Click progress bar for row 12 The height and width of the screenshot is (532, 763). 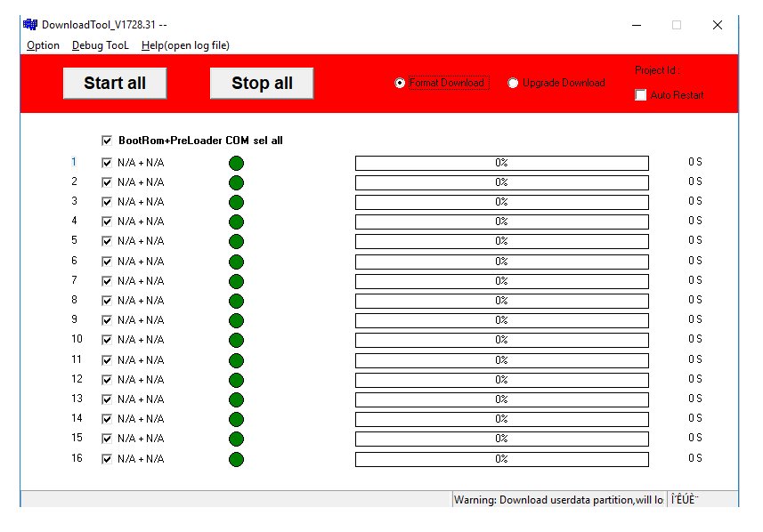click(x=501, y=380)
